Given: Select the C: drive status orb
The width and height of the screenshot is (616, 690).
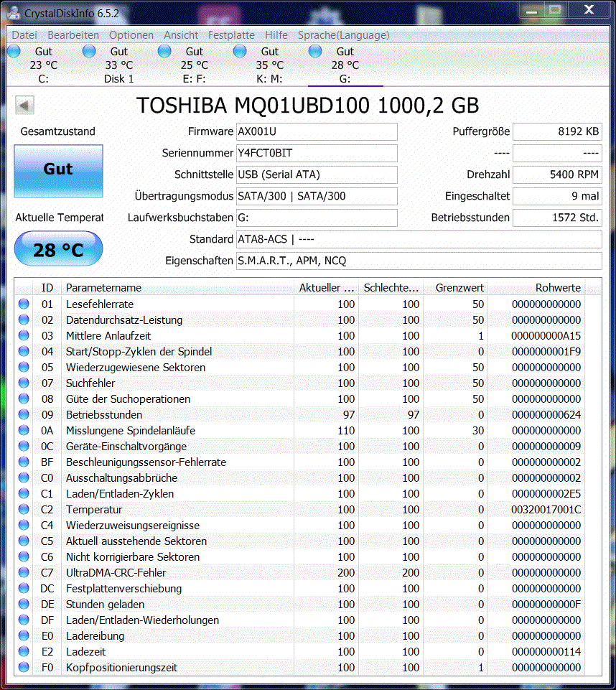Looking at the screenshot, I should click(14, 51).
